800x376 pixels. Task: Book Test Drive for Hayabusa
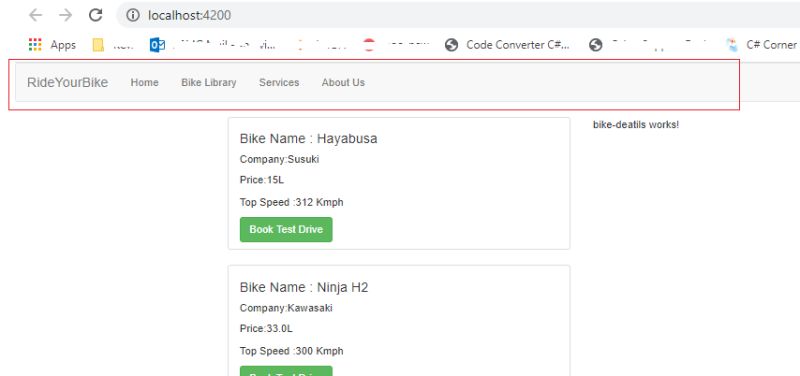coord(286,230)
